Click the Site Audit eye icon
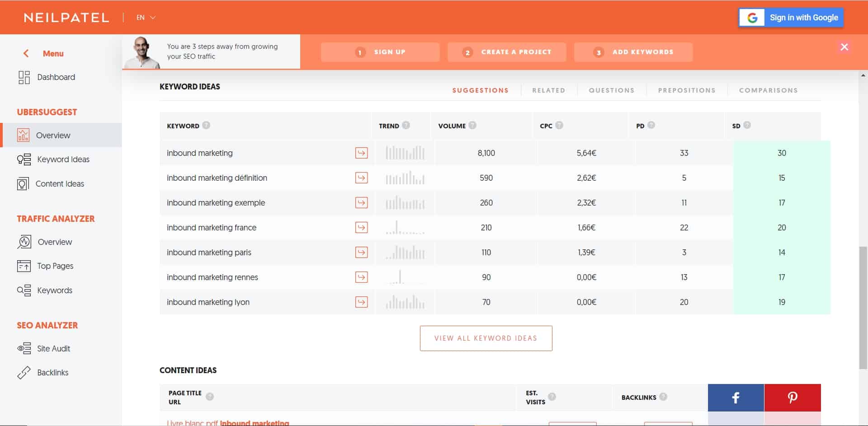The width and height of the screenshot is (868, 426). 24,348
